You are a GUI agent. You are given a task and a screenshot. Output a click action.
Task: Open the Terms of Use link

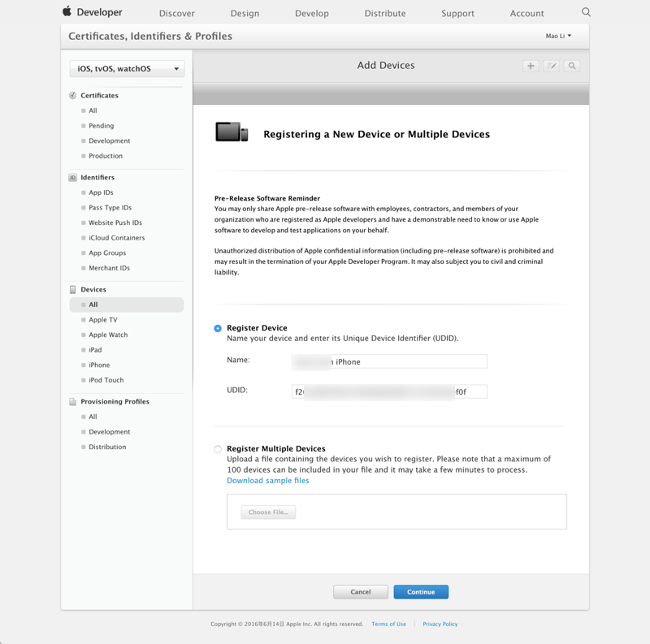pos(389,625)
